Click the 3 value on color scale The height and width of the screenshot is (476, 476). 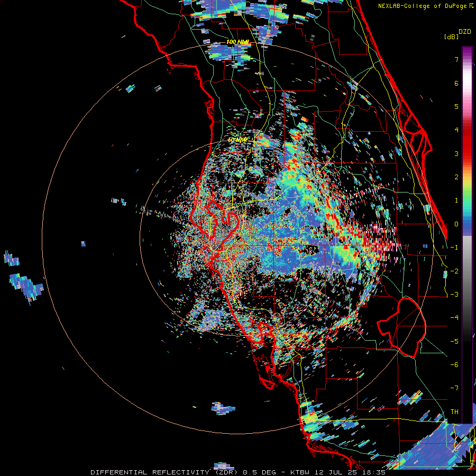pos(456,153)
